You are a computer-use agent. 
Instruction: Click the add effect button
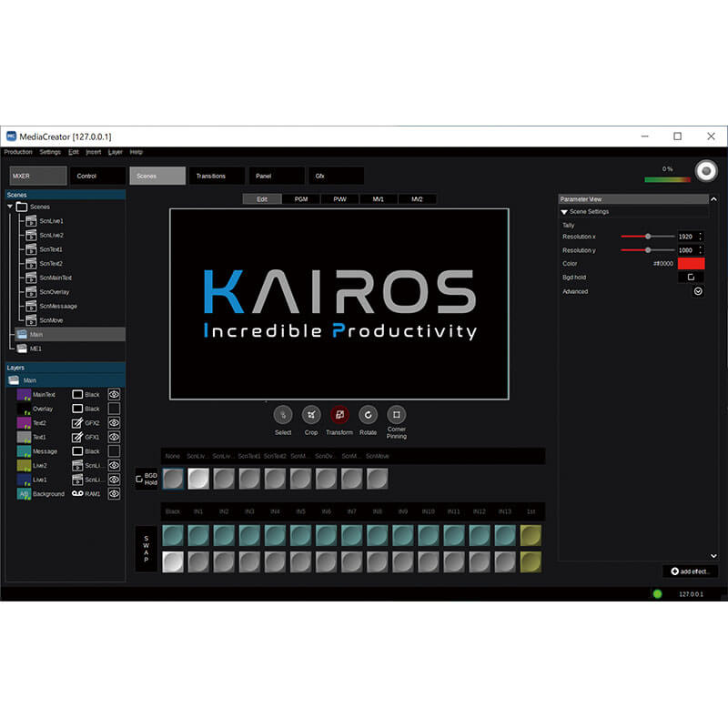[689, 571]
